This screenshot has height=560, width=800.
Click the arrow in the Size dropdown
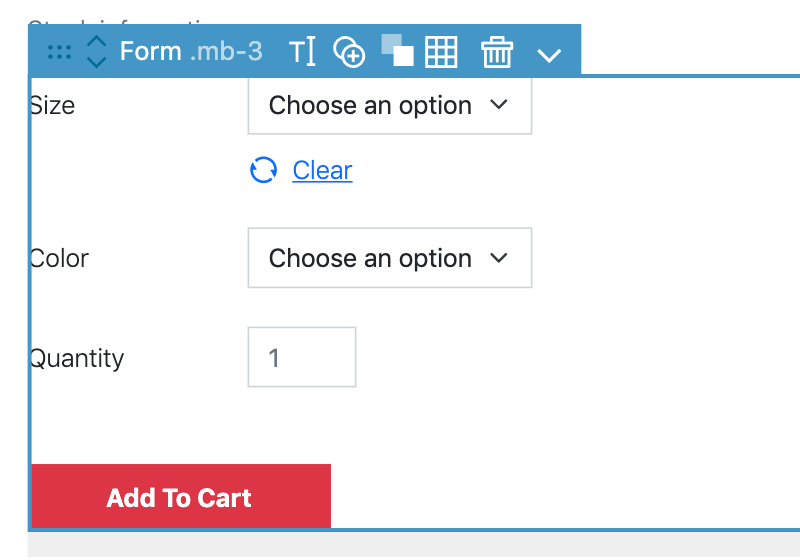(x=498, y=105)
